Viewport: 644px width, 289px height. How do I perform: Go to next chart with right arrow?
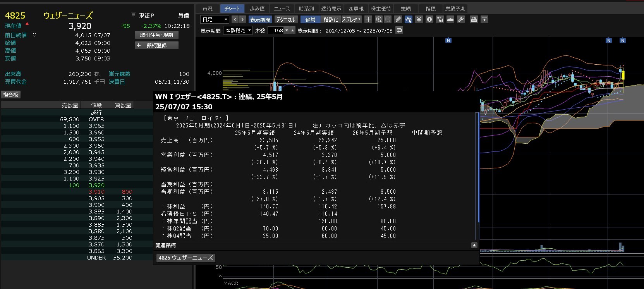242,19
